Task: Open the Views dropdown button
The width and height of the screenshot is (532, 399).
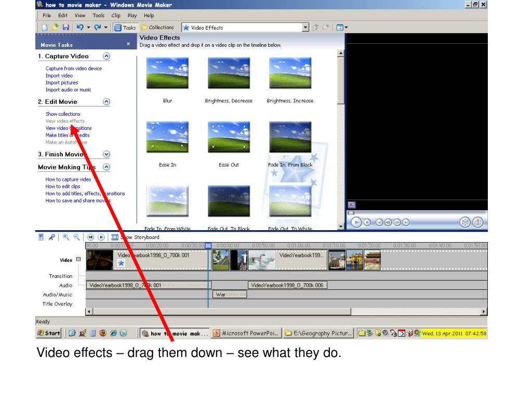Action: pyautogui.click(x=342, y=28)
